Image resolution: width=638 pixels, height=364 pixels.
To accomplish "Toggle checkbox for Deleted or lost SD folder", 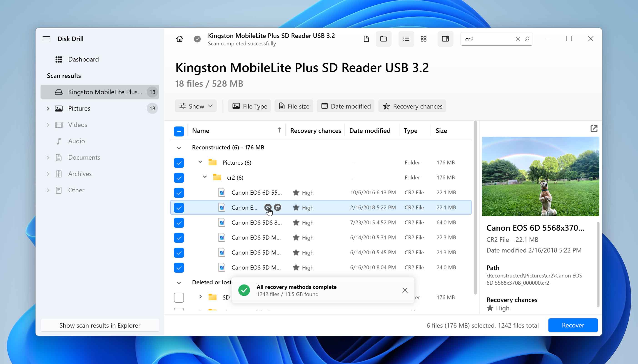I will 179,297.
